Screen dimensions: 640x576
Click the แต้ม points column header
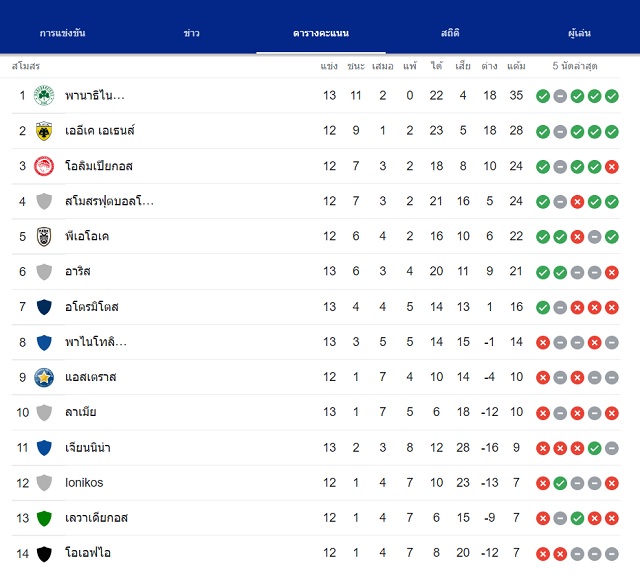click(x=516, y=66)
